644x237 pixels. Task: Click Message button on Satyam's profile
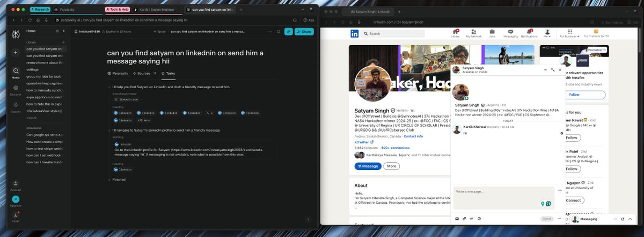click(368, 166)
